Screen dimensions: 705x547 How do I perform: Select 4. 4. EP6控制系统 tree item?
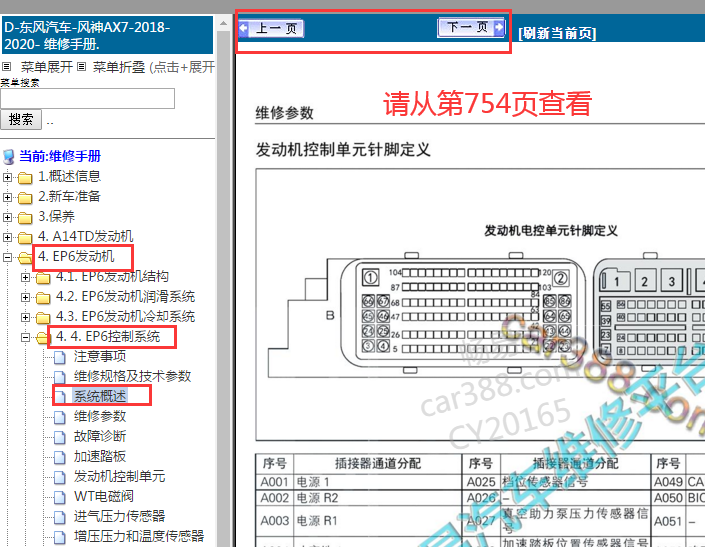point(108,337)
